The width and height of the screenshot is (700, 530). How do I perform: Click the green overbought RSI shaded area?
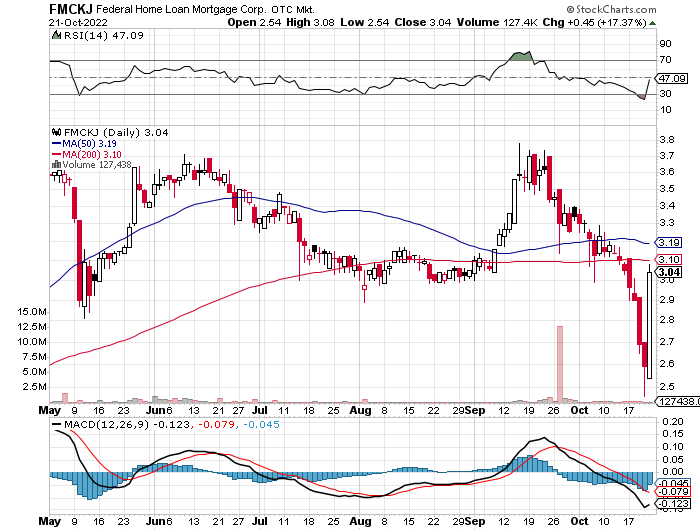518,56
